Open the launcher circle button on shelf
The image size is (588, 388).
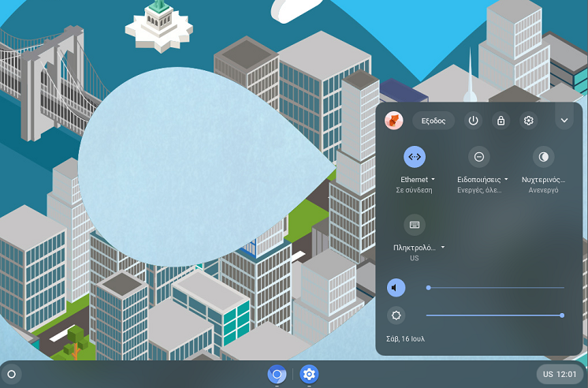(x=12, y=374)
